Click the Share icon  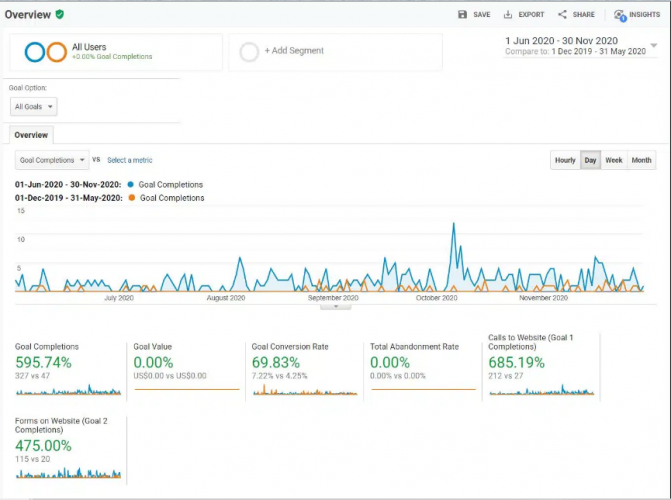[x=563, y=15]
